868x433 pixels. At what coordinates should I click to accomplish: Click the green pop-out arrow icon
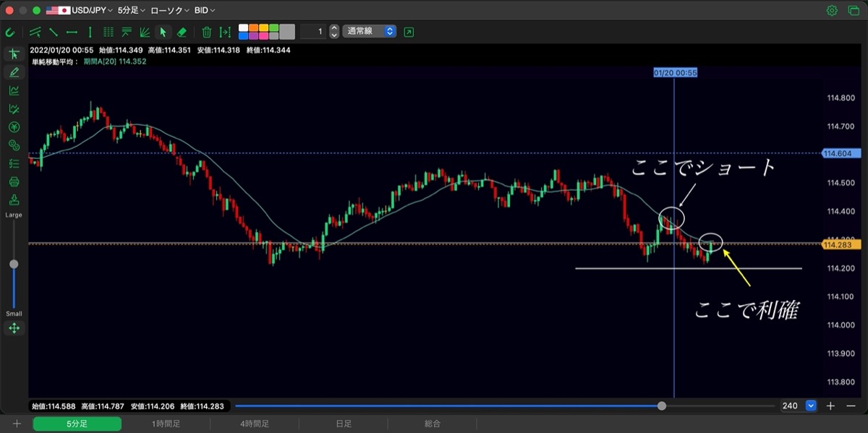point(409,32)
